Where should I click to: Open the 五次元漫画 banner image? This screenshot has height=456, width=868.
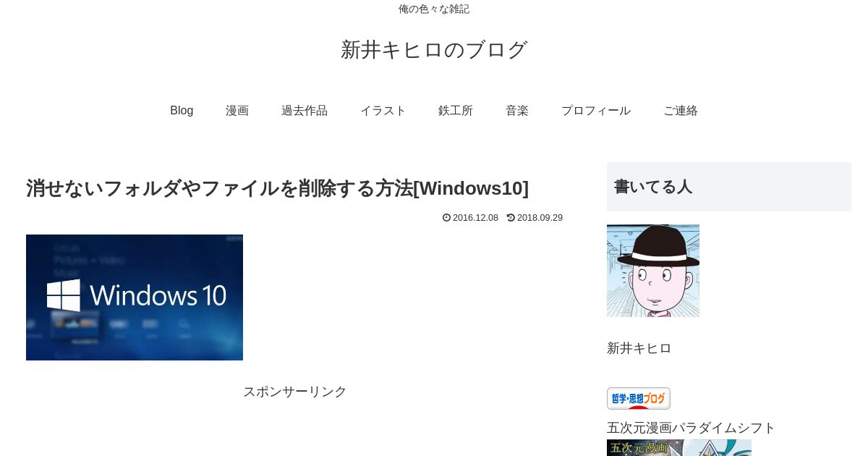679,447
